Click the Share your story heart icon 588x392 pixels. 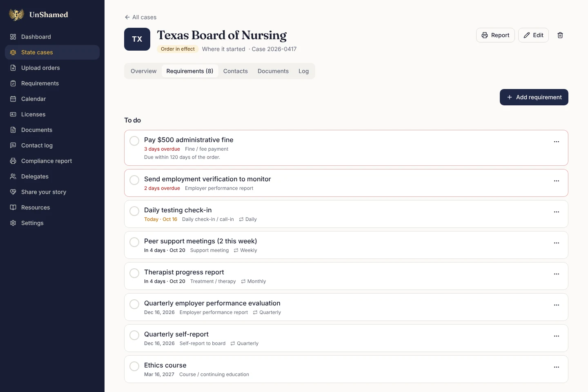click(13, 192)
